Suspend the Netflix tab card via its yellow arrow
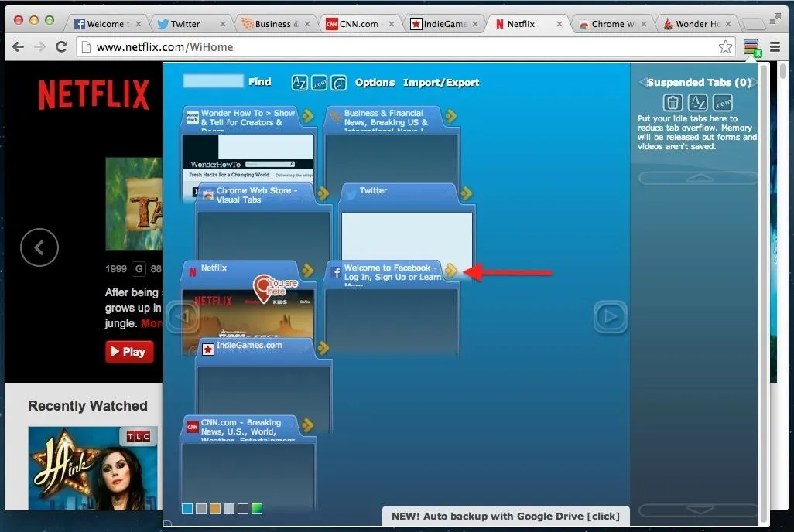 (307, 271)
